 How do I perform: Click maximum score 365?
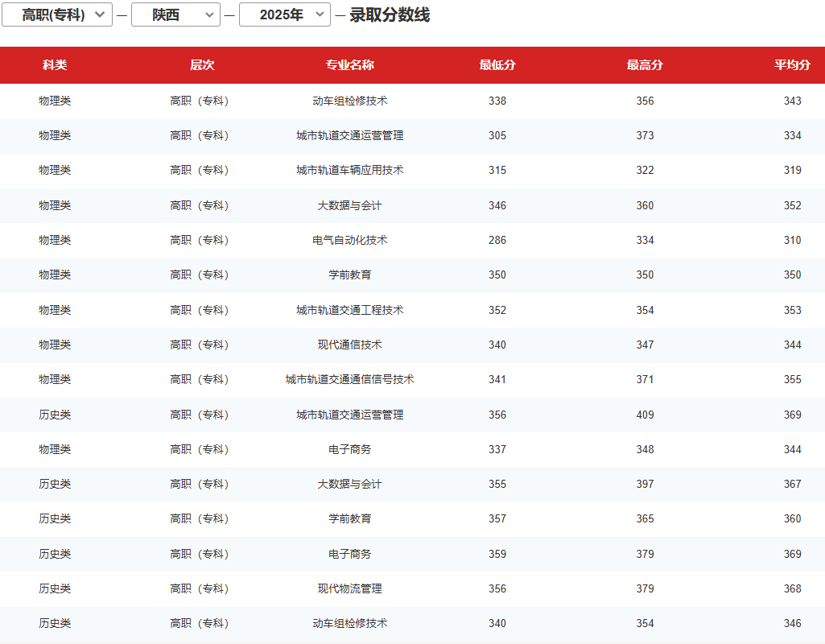[x=645, y=519]
